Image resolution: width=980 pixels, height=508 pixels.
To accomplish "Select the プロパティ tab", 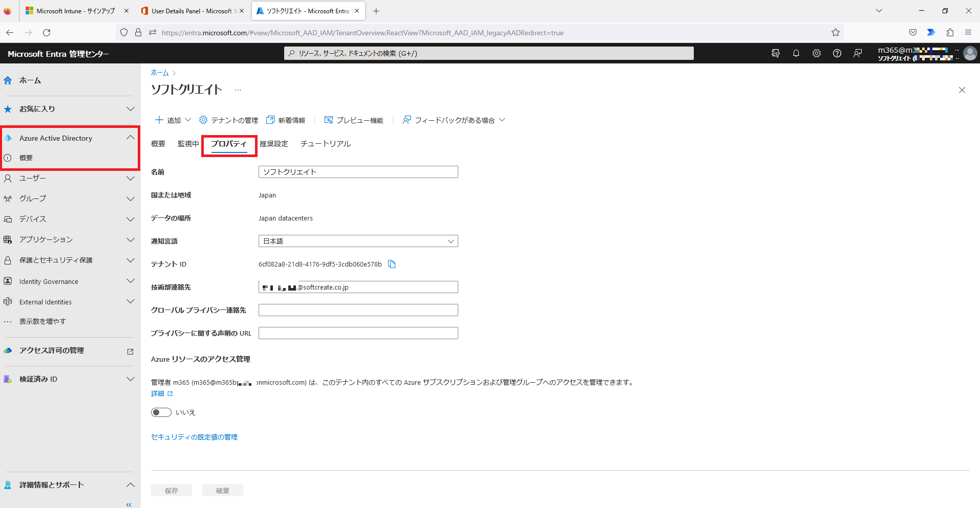I will (x=229, y=144).
